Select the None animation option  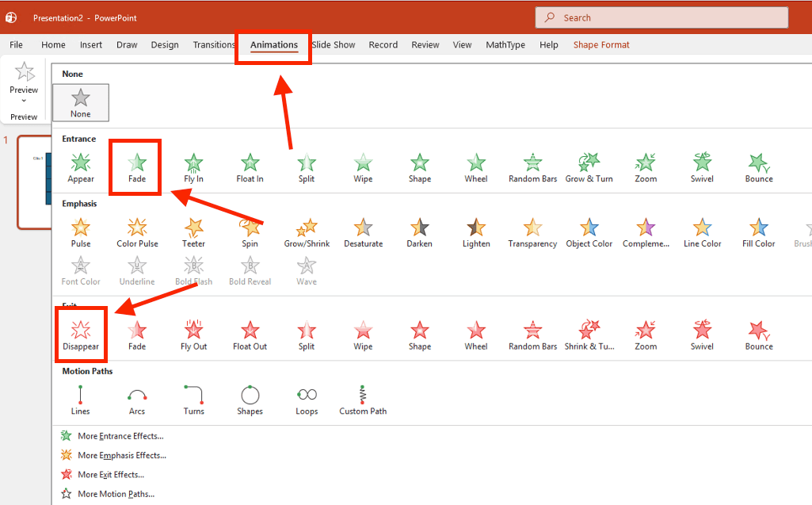[x=81, y=102]
